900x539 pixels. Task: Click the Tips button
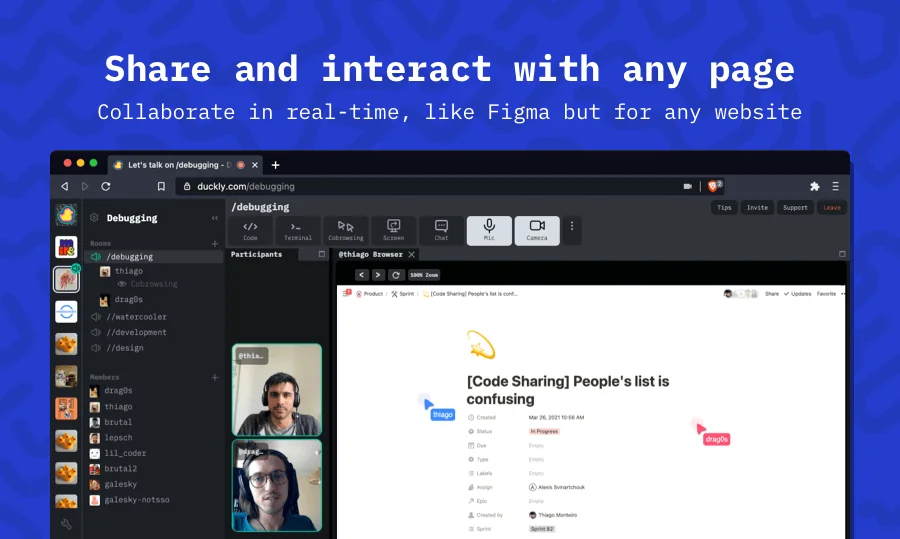point(724,208)
